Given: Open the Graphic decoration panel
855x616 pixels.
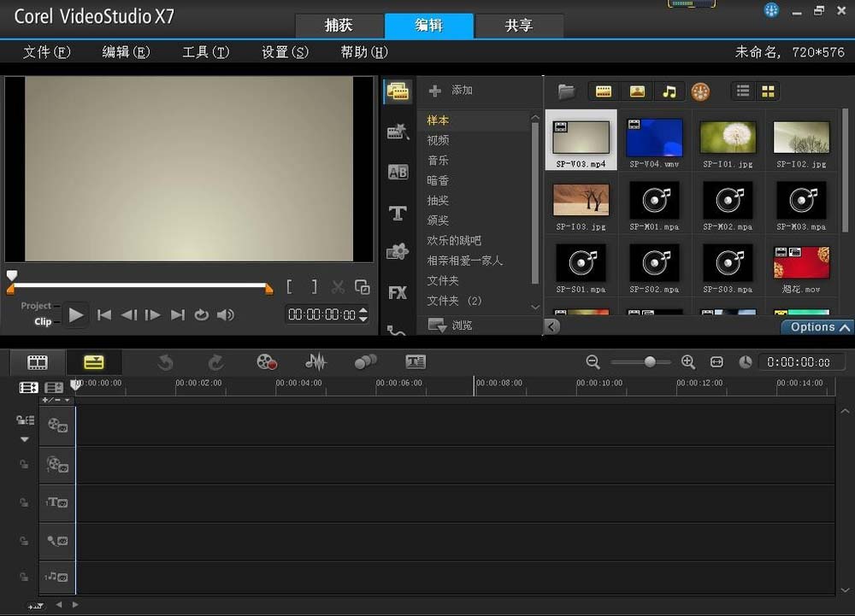Looking at the screenshot, I should 397,251.
